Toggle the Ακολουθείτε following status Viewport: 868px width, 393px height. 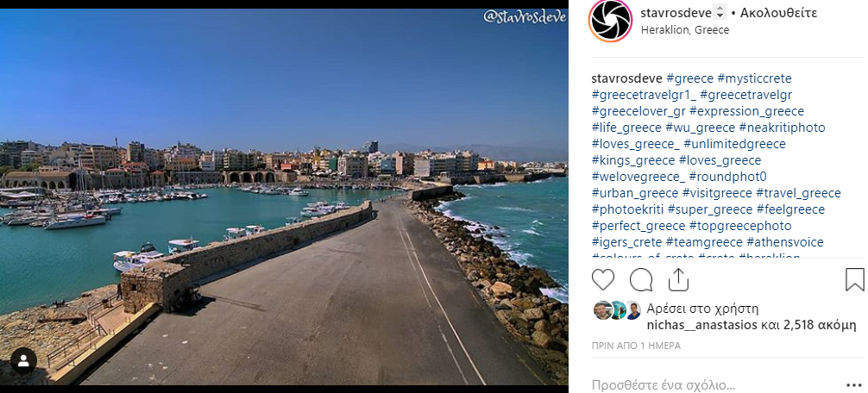[779, 13]
